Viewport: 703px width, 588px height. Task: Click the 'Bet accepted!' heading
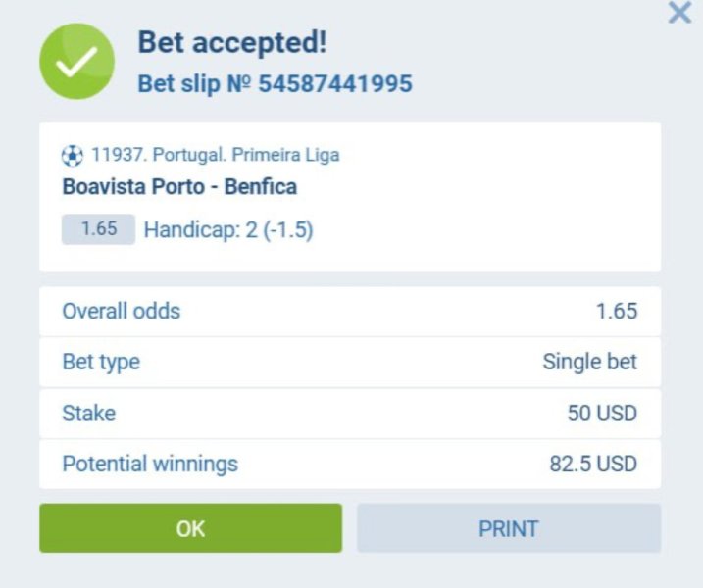tap(231, 43)
